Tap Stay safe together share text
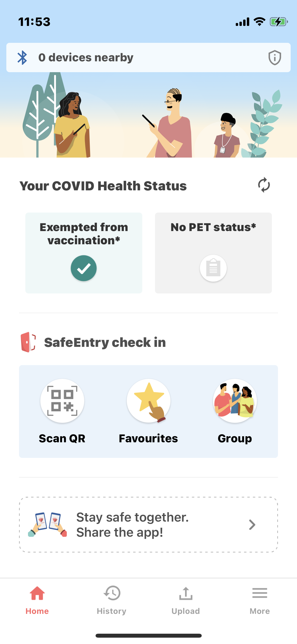The width and height of the screenshot is (297, 644). (x=133, y=525)
